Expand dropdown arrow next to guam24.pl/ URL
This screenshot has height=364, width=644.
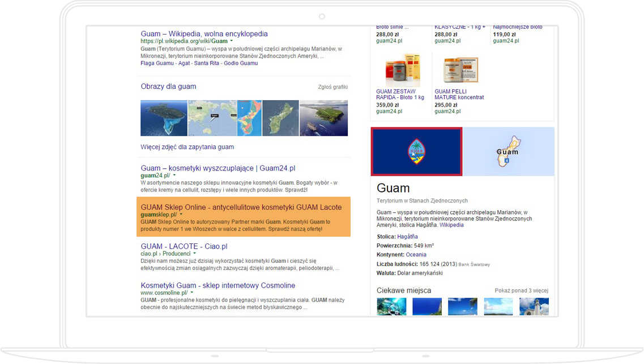tap(174, 175)
